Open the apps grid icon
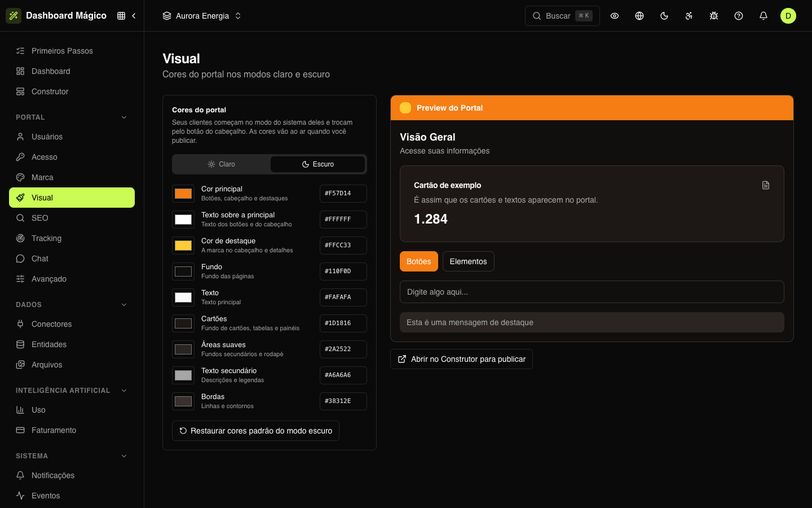 click(121, 16)
